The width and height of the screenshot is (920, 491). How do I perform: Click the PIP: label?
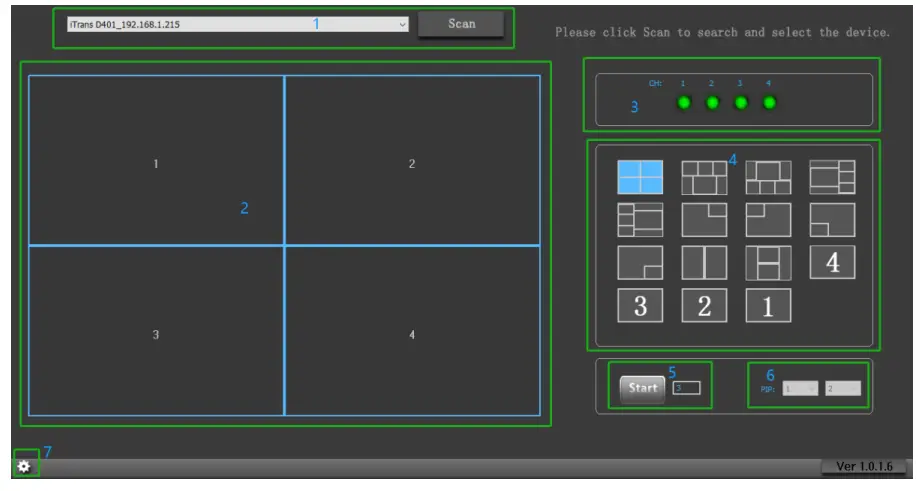[x=767, y=389]
